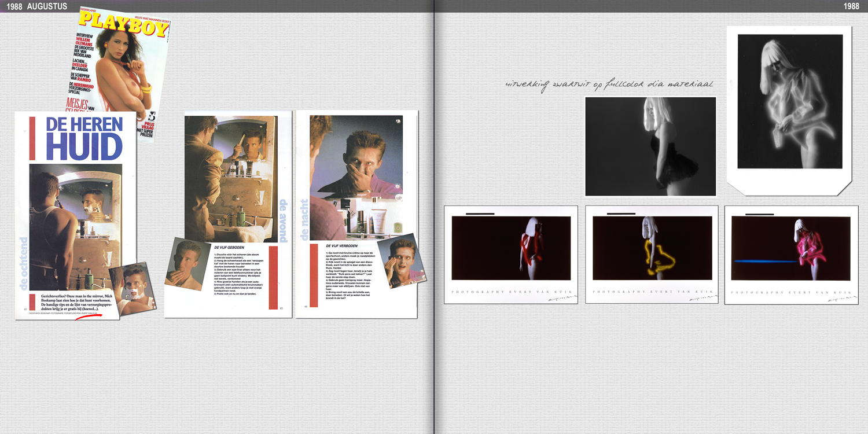Open the 'de nacht' magazine page
This screenshot has height=434, width=868.
point(356,214)
